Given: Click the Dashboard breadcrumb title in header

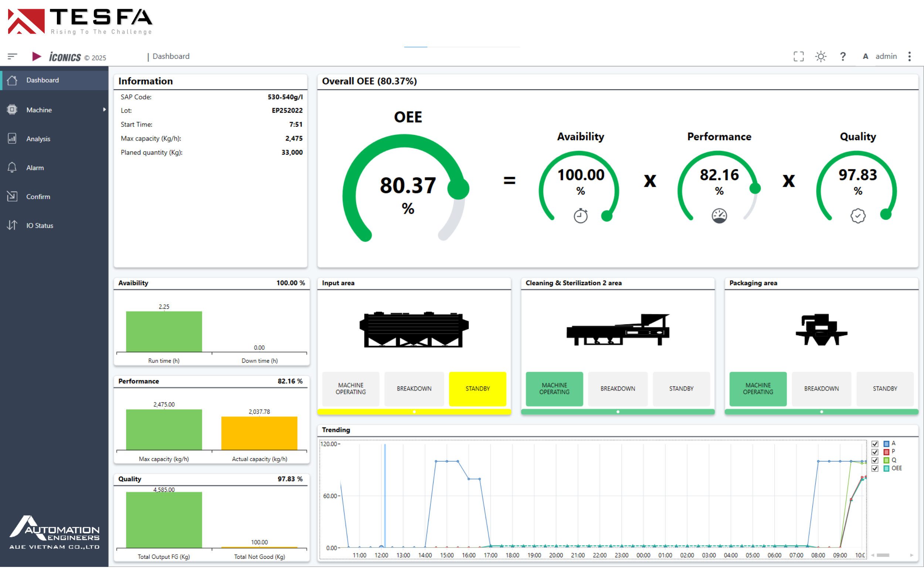Looking at the screenshot, I should [171, 56].
